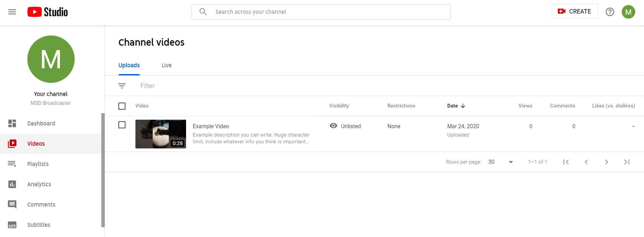The image size is (644, 237).
Task: Click the YouTube Studio logo
Action: 48,12
